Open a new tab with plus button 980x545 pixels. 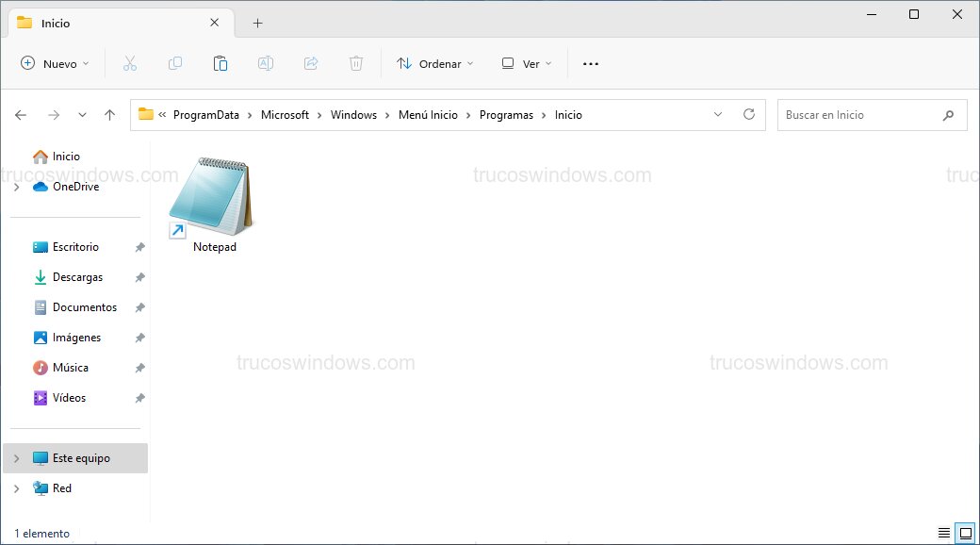pyautogui.click(x=257, y=23)
